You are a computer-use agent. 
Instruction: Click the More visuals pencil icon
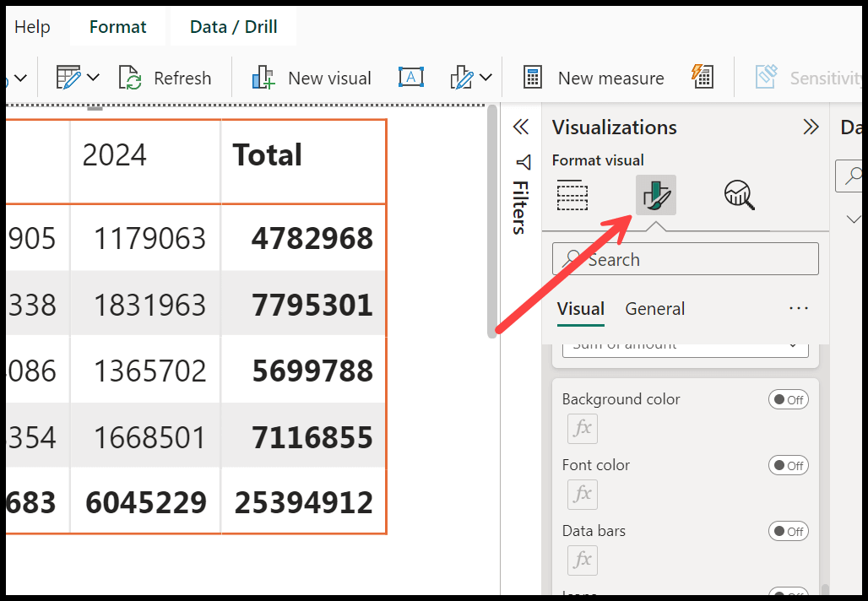click(x=462, y=78)
